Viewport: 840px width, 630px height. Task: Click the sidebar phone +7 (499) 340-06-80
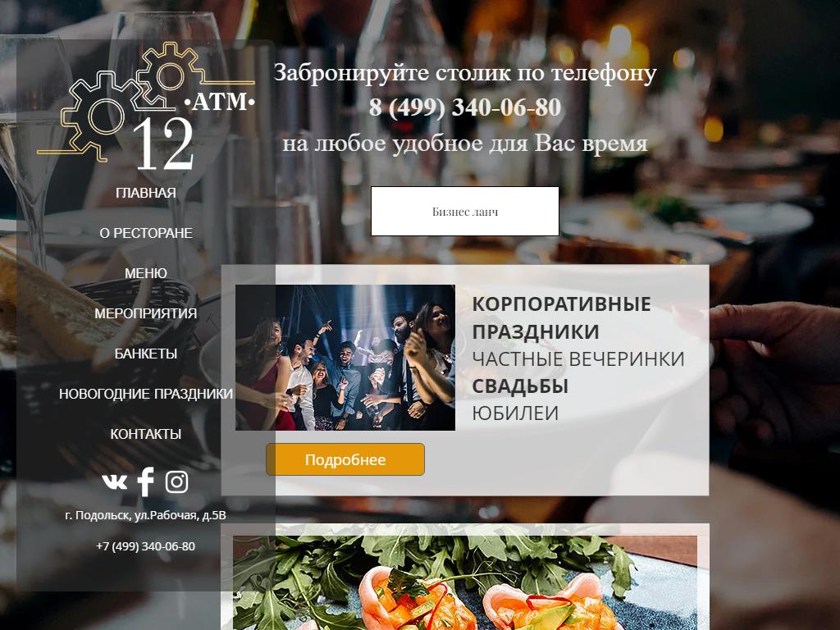tap(146, 546)
